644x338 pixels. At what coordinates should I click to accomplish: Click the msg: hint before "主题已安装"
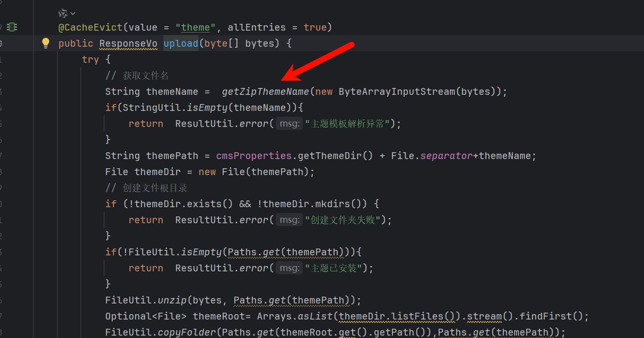click(289, 268)
